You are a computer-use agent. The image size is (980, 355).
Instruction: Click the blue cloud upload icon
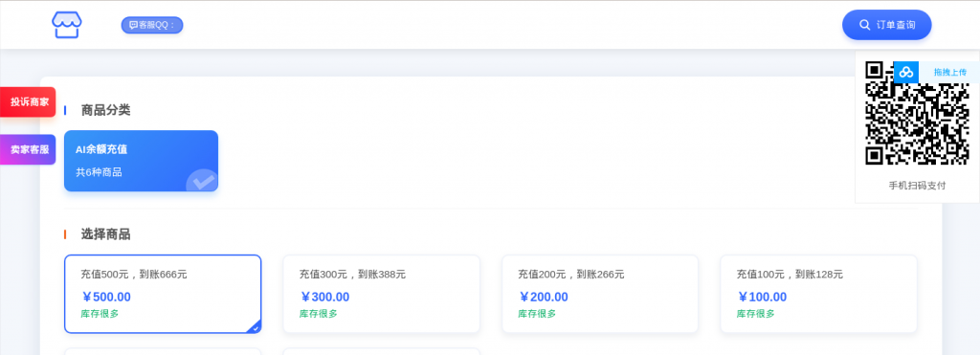click(906, 72)
